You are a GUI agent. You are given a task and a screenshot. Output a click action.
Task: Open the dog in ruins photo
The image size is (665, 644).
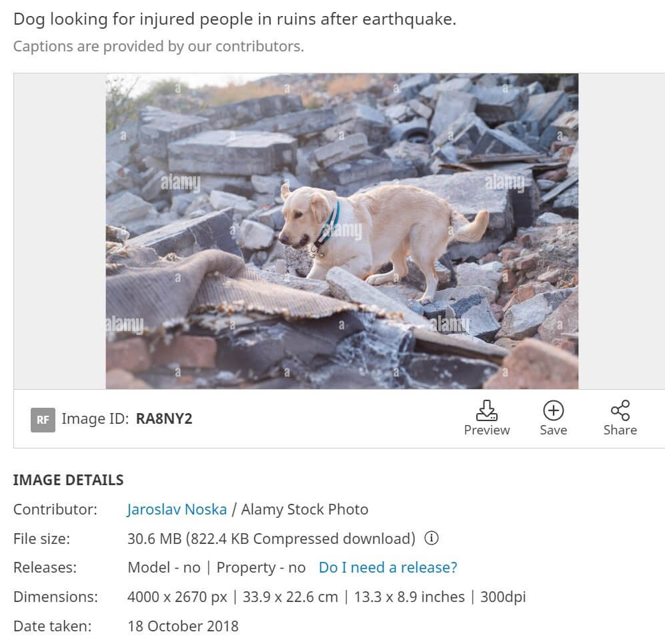342,231
